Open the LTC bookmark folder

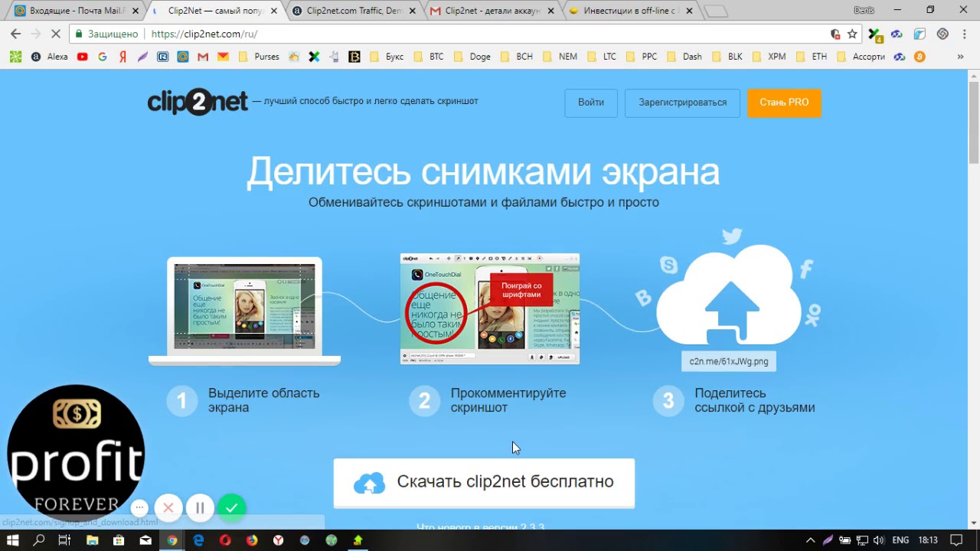pos(602,57)
